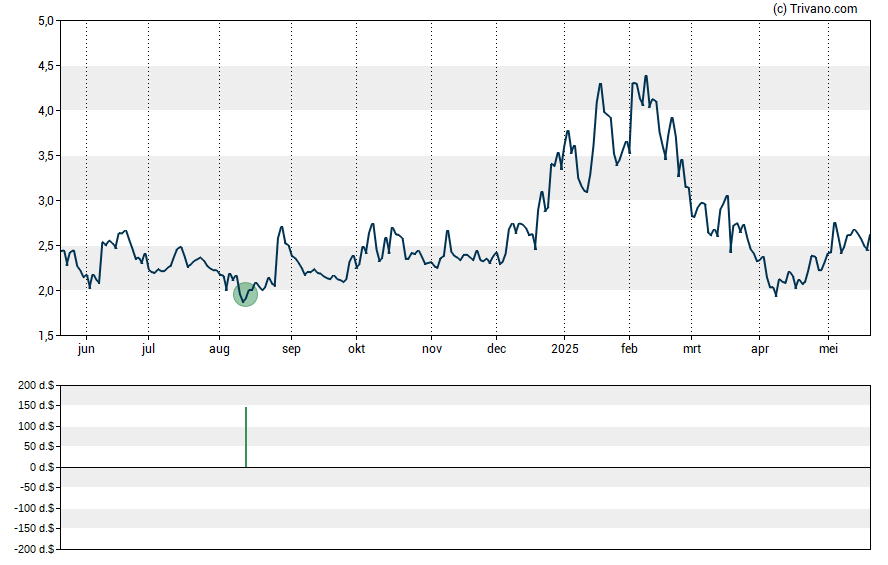Click the '-200 d.$' volume axis label

coord(35,549)
